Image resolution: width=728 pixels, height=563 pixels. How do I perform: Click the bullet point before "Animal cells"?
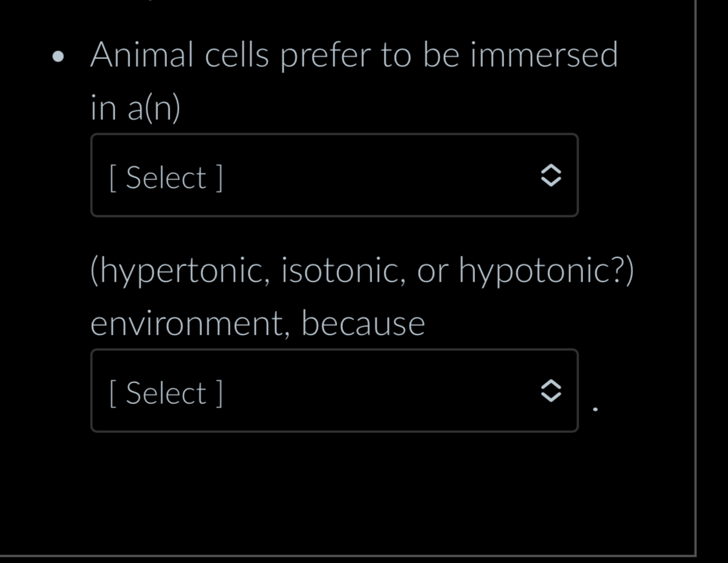tap(59, 57)
